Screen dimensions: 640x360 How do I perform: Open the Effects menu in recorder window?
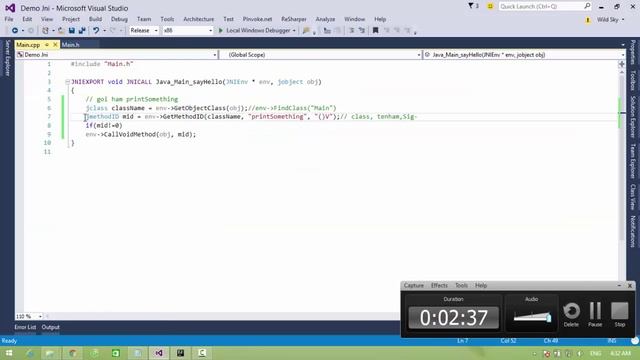(x=439, y=286)
